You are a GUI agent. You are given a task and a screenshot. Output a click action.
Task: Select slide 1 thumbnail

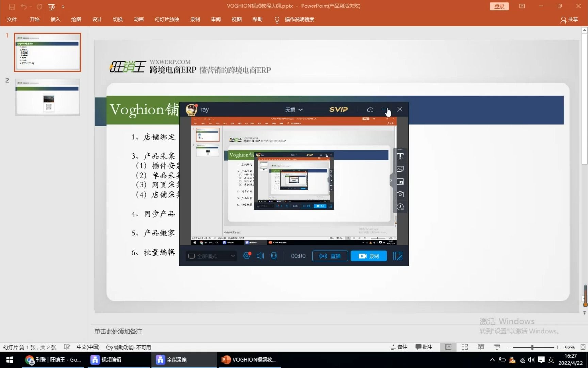pyautogui.click(x=48, y=52)
